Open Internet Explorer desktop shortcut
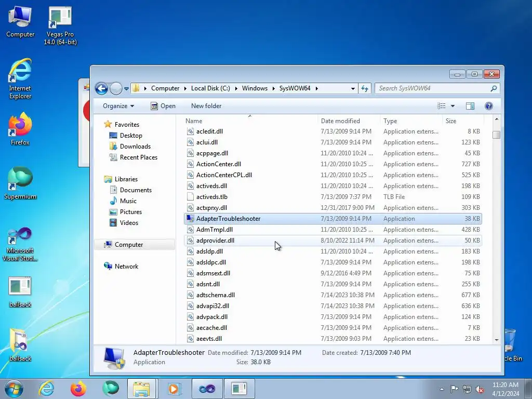The width and height of the screenshot is (532, 399). pos(20,79)
